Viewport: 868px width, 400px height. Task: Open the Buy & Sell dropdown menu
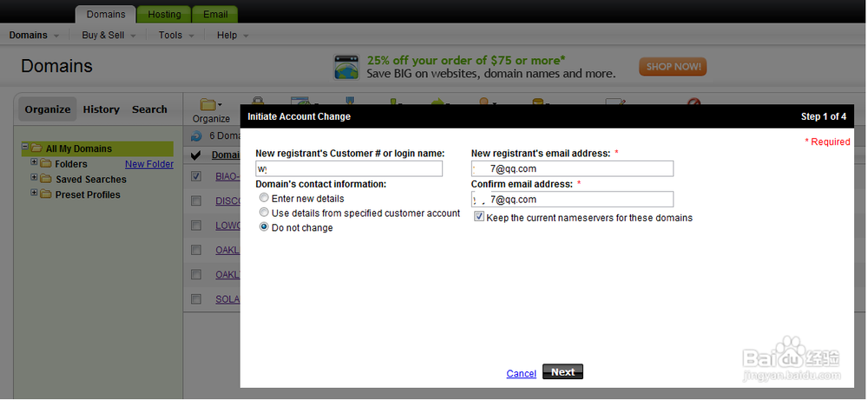[109, 35]
